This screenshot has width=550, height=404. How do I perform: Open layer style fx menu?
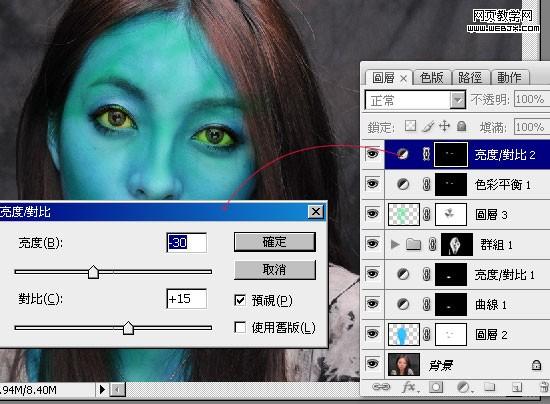(409, 388)
